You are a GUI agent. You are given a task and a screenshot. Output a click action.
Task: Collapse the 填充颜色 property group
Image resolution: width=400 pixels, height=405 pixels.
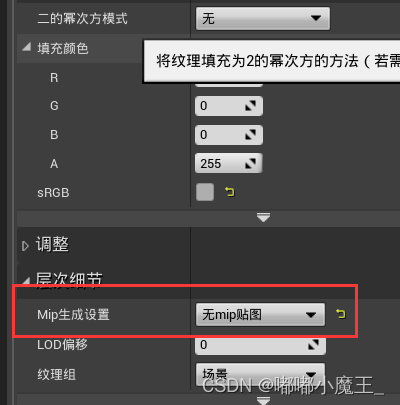pyautogui.click(x=27, y=47)
